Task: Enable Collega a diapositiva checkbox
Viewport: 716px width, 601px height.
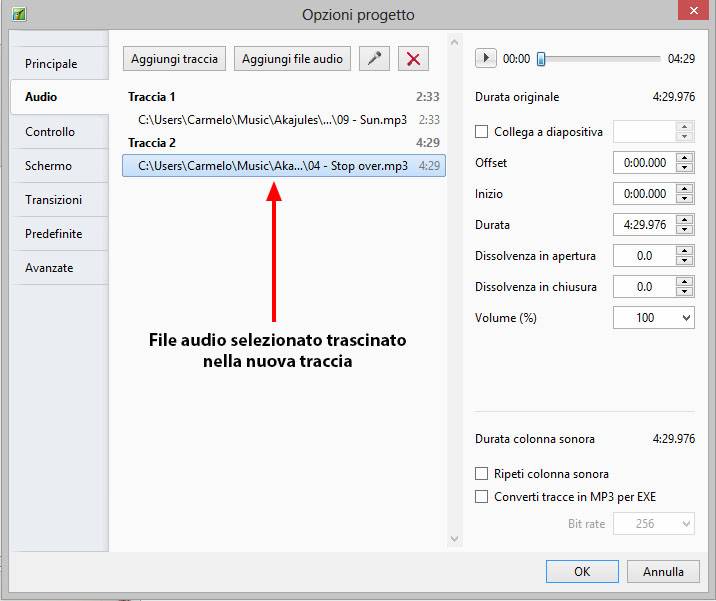Action: pyautogui.click(x=482, y=132)
